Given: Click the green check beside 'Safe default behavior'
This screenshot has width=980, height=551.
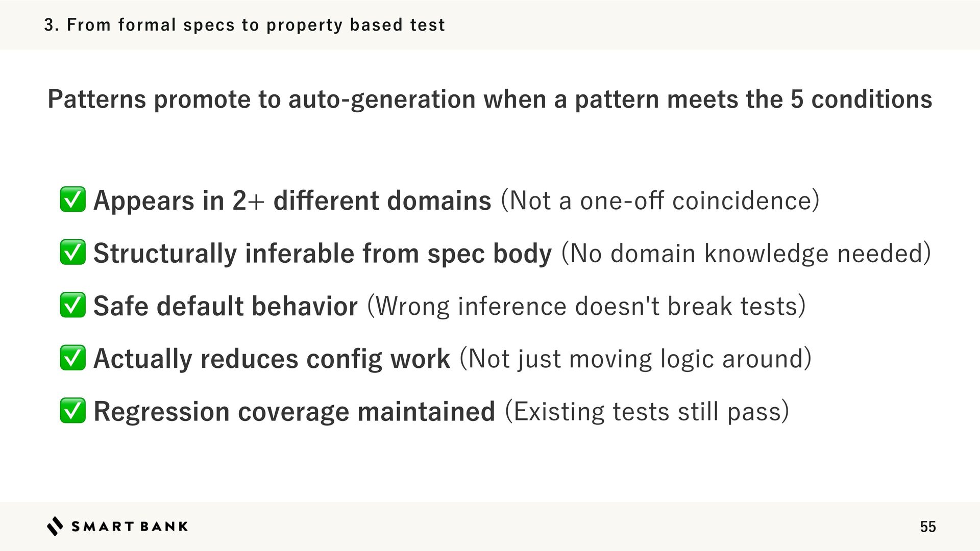Looking at the screenshot, I should point(72,305).
